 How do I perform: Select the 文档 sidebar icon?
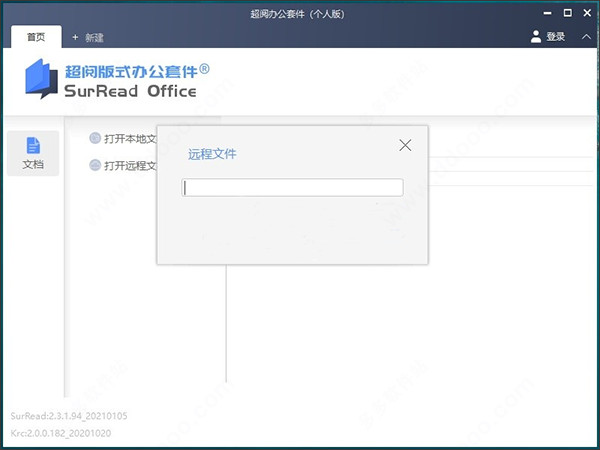point(33,153)
